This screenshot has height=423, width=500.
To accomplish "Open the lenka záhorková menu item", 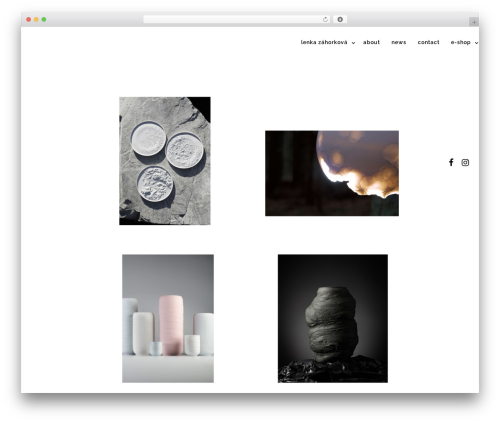I will 324,42.
